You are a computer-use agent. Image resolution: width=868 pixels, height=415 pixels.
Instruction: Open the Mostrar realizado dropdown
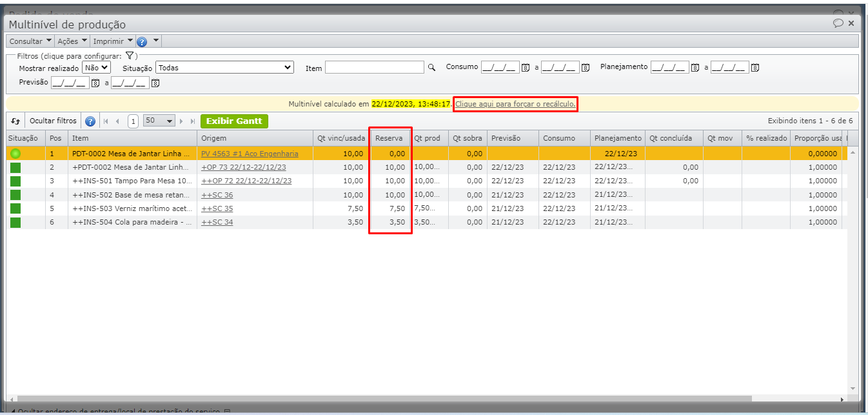coord(96,67)
